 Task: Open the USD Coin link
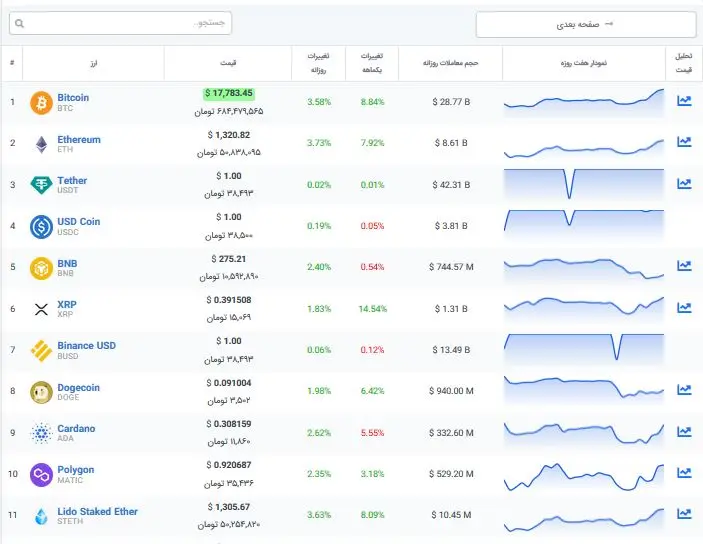[78, 221]
